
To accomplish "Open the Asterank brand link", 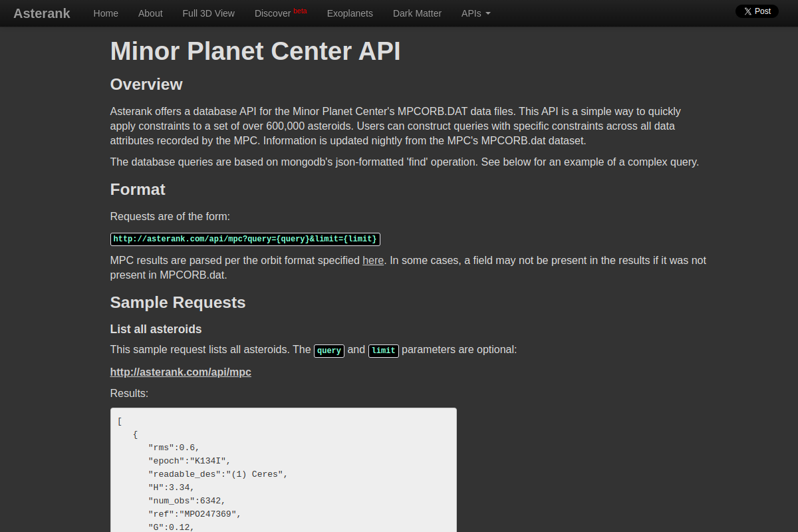I will coord(42,13).
